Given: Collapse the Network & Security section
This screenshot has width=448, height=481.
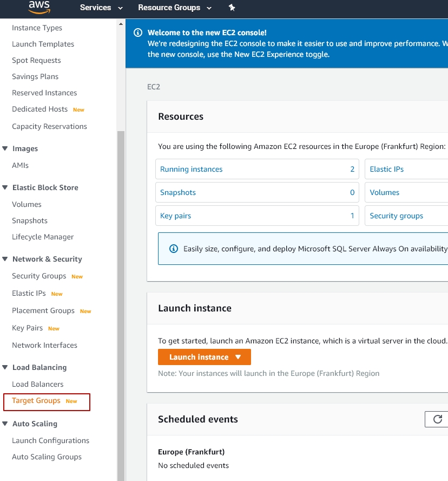Looking at the screenshot, I should pos(5,259).
